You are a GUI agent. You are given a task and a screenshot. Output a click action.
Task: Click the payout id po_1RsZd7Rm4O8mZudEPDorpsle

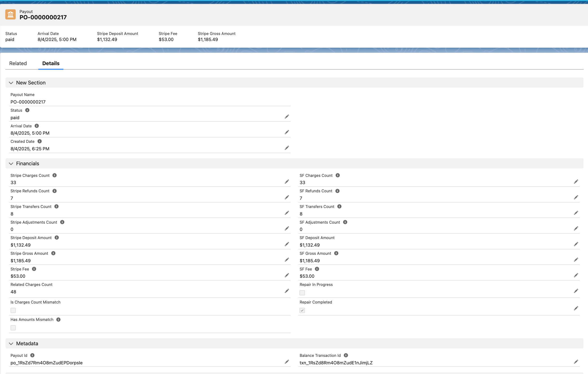[x=47, y=363]
